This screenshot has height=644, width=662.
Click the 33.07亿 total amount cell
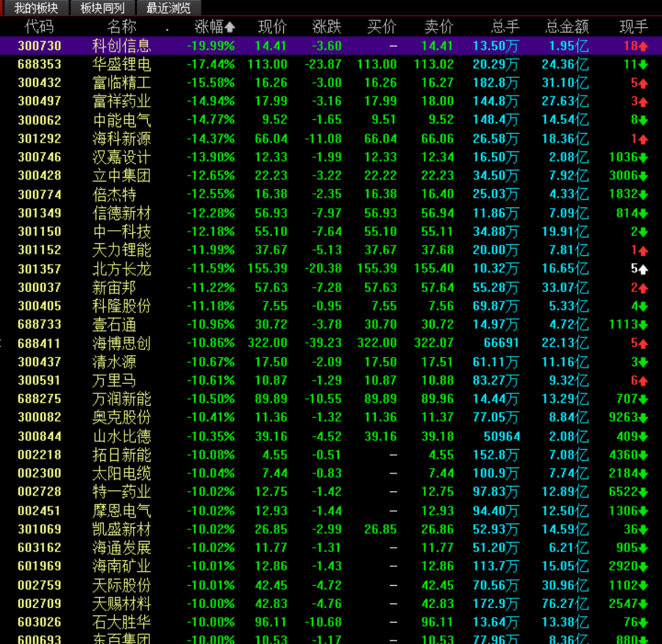(x=565, y=288)
